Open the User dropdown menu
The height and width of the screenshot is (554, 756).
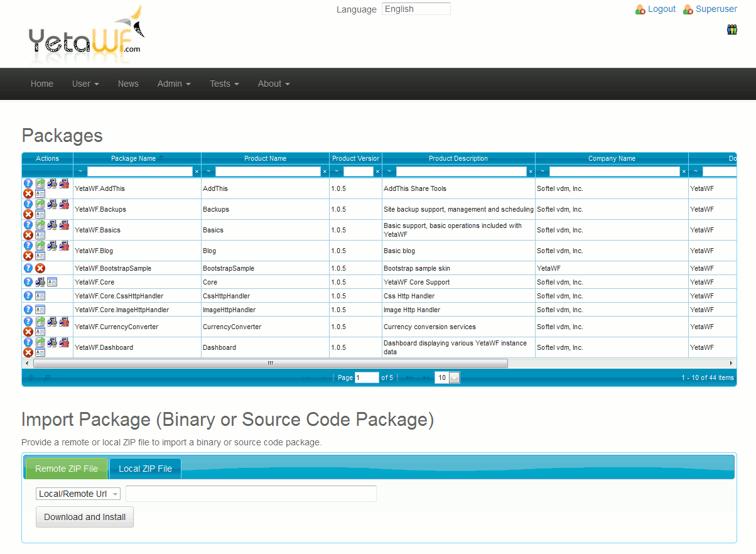tap(85, 84)
